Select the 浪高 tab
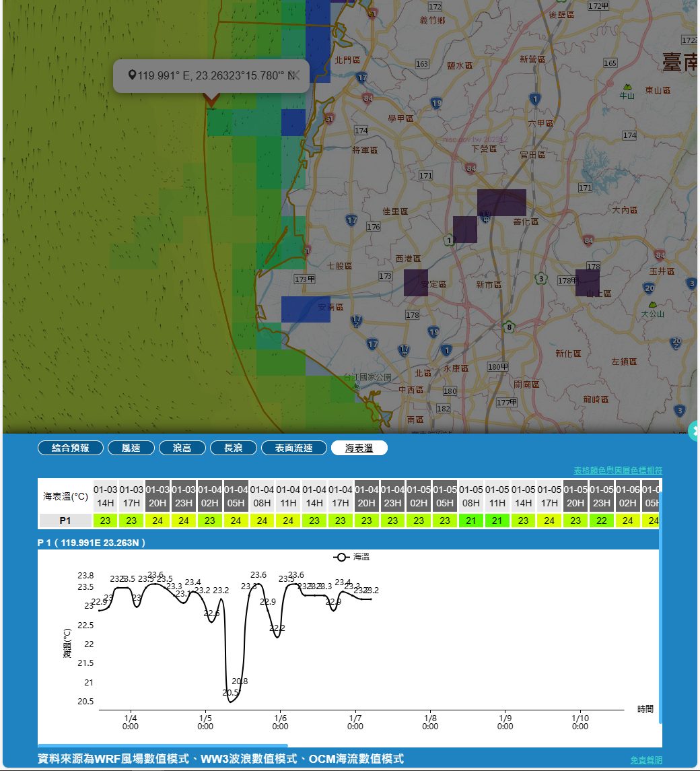This screenshot has width=700, height=771. pos(182,448)
